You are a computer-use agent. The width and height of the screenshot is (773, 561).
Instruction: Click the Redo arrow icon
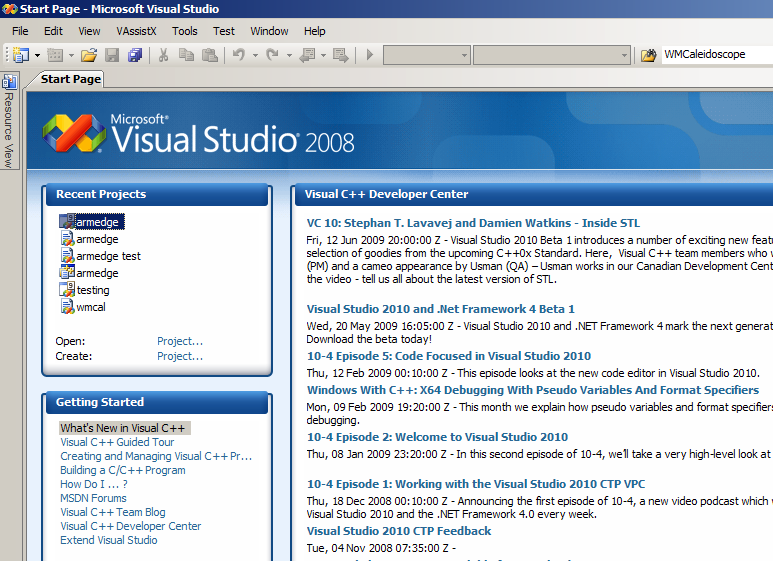coord(273,55)
